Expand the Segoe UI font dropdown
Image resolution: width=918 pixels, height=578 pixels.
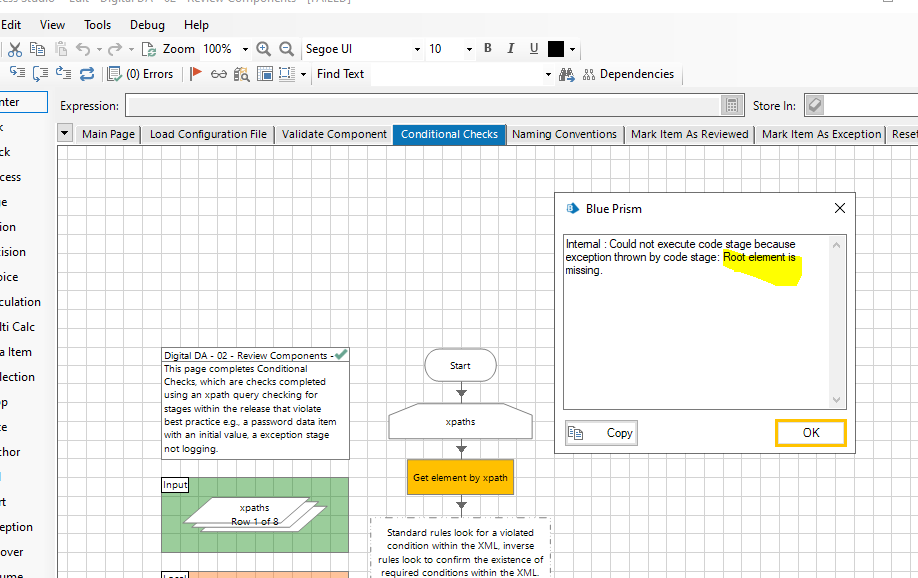point(417,49)
